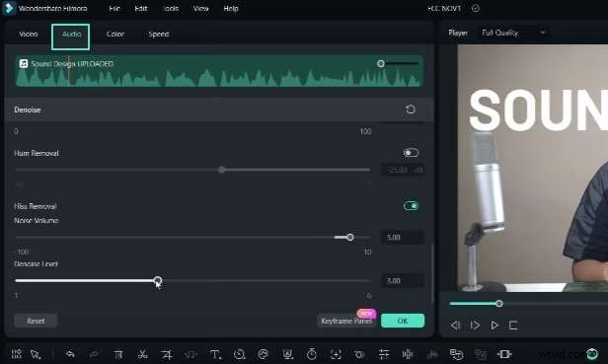Click the multi-track grid icon in toolbar
The width and height of the screenshot is (608, 364).
16,354
